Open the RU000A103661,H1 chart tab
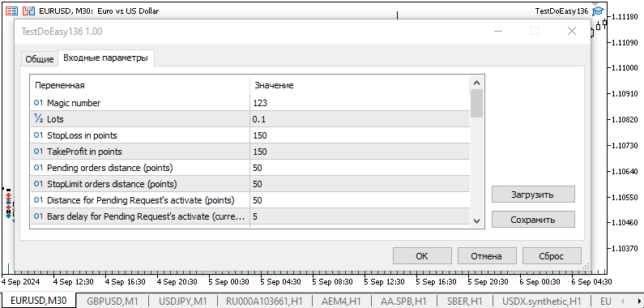Viewport: 644px width, 308px height. click(x=264, y=301)
